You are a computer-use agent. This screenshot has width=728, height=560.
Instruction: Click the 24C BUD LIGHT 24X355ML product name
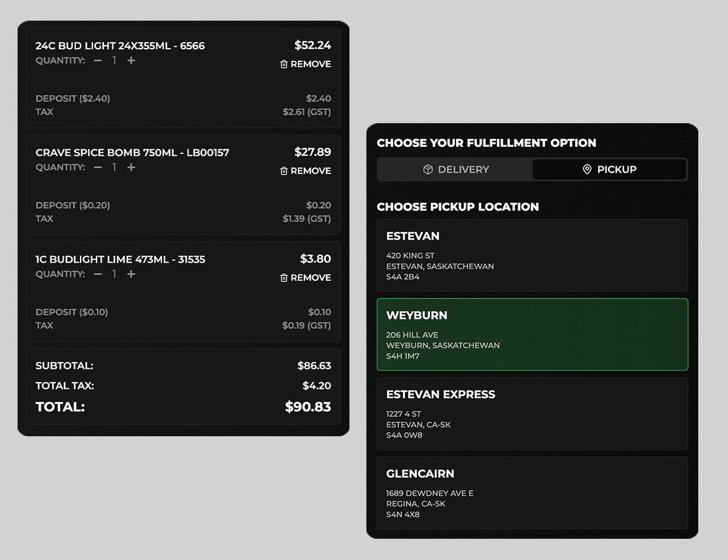120,46
